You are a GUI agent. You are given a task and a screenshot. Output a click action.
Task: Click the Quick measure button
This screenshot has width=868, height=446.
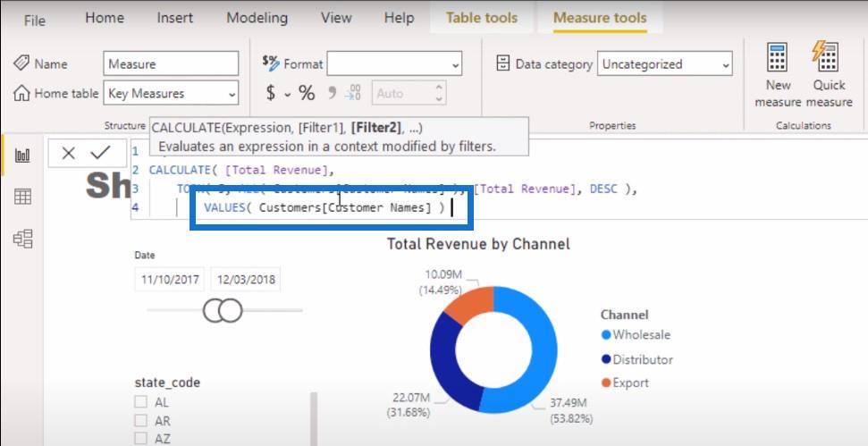coord(829,75)
